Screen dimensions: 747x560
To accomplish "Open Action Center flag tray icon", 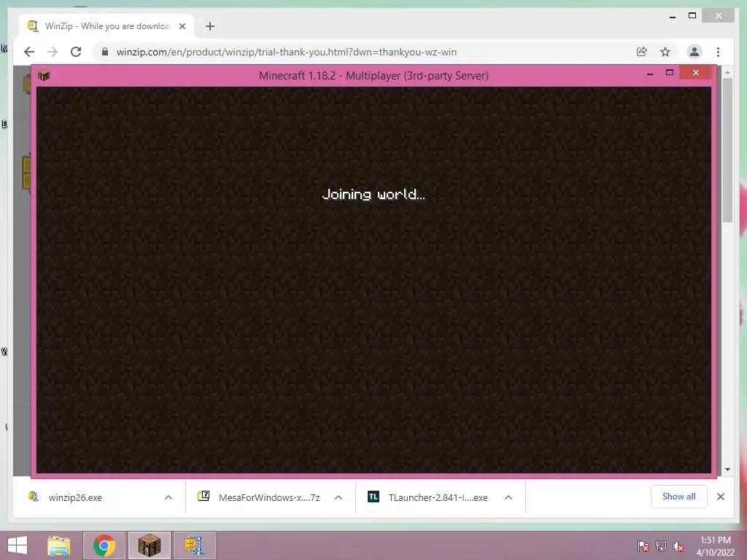I will coord(643,545).
